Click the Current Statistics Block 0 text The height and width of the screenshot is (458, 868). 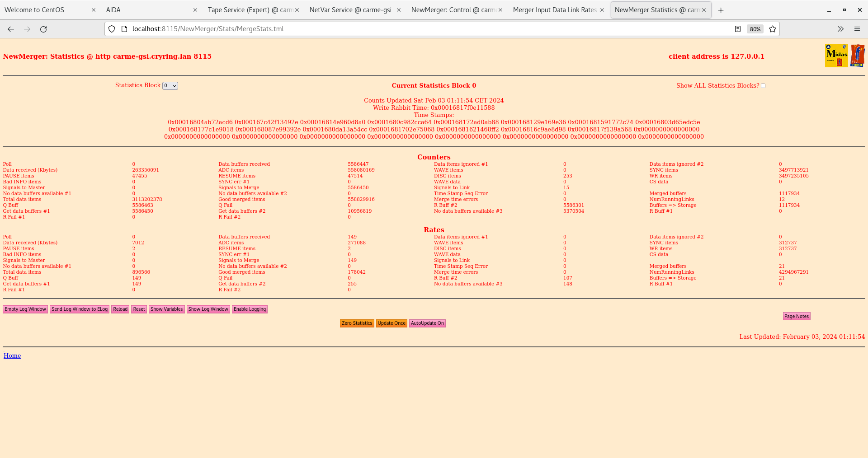pyautogui.click(x=434, y=86)
